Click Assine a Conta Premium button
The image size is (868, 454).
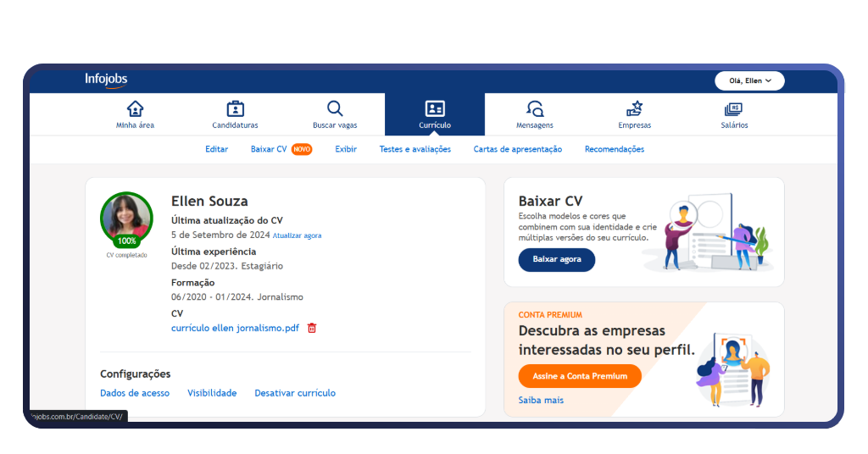point(580,376)
